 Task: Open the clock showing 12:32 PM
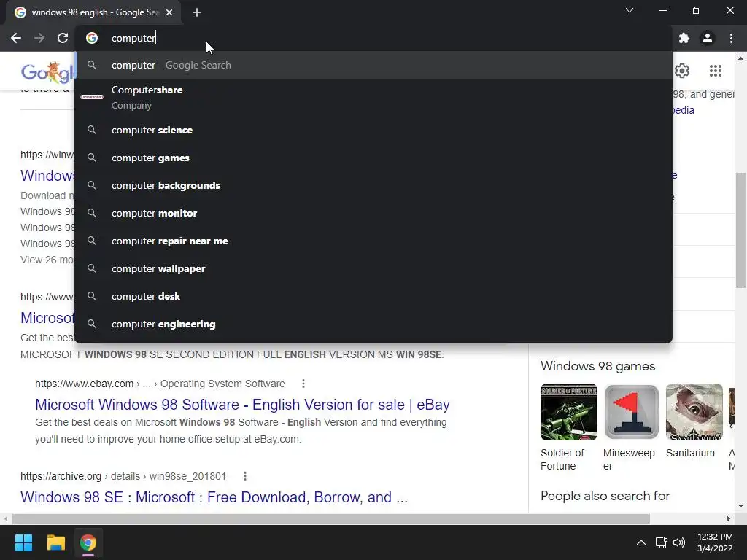[x=715, y=542]
